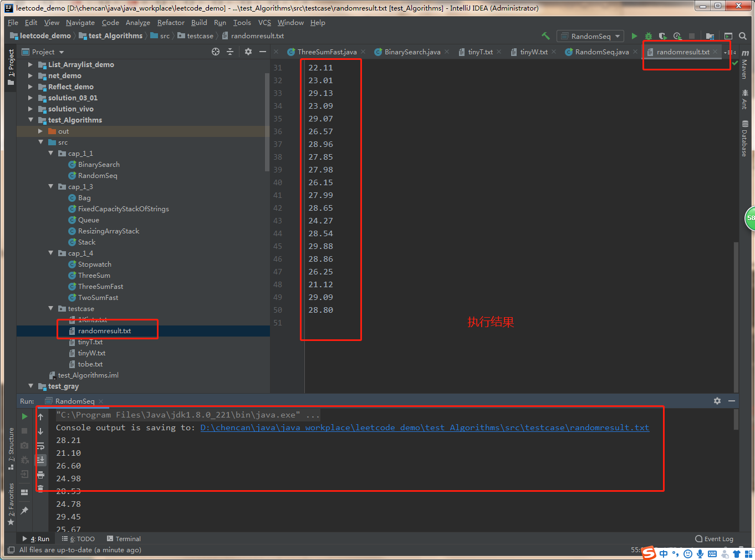Open the VCS menu
The width and height of the screenshot is (755, 560).
click(x=264, y=23)
